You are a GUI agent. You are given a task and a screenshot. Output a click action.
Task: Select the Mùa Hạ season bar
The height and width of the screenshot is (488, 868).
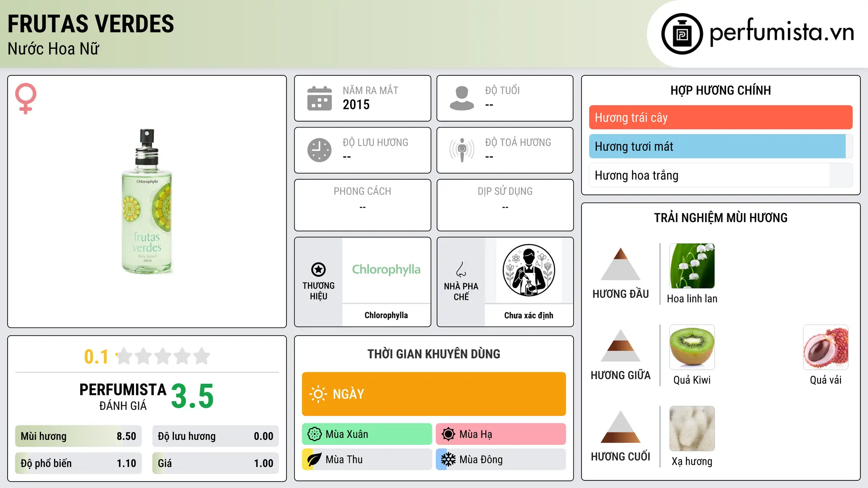tap(501, 434)
